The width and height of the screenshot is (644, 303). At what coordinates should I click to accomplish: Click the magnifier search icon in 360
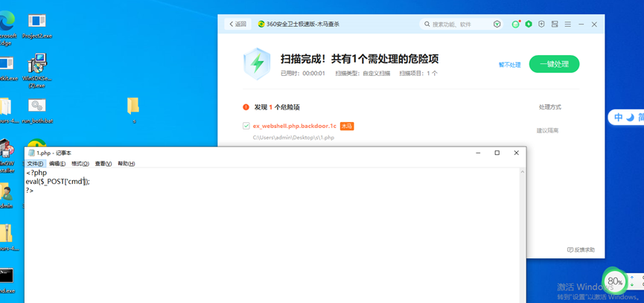coord(427,25)
